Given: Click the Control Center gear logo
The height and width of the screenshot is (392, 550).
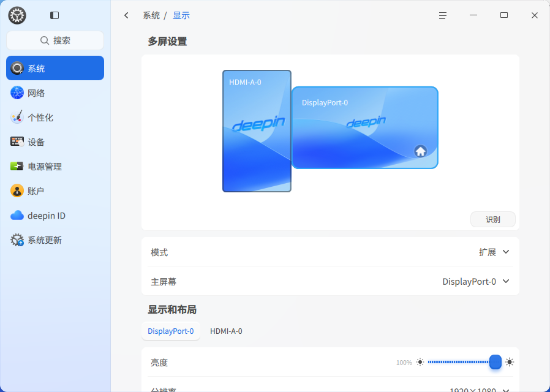Looking at the screenshot, I should (x=17, y=15).
